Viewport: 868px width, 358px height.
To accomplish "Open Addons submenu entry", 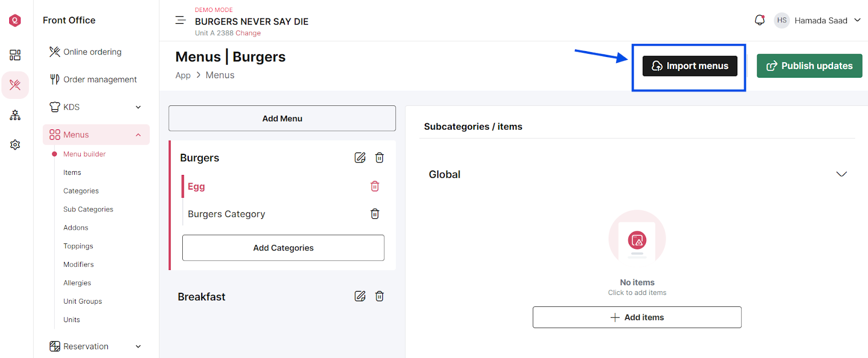I will click(75, 228).
